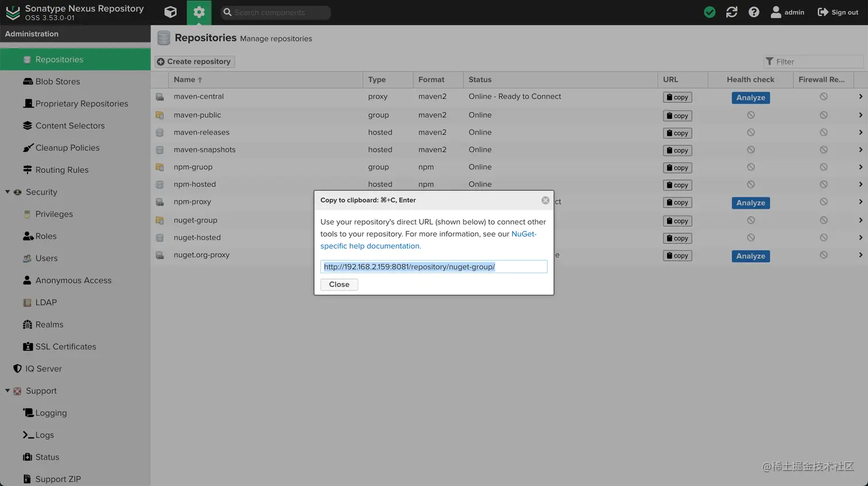The image size is (868, 486).
Task: Click the copy URL button for nuget.org-proxy
Action: pos(677,256)
